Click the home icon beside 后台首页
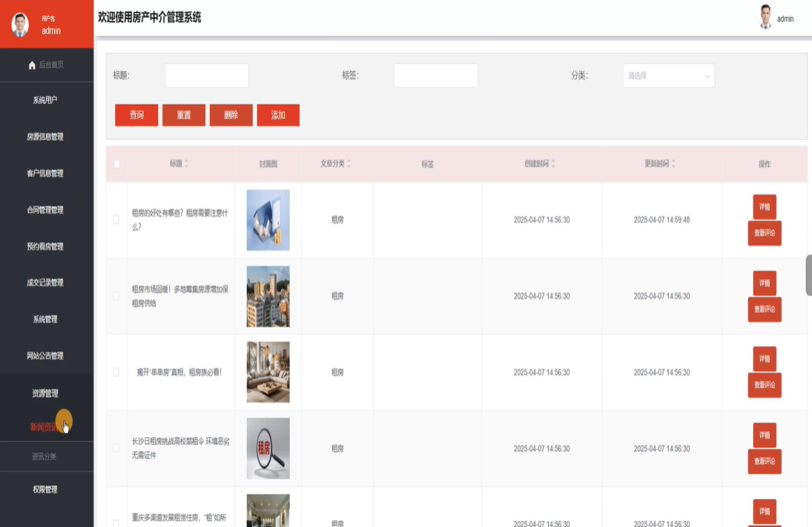The height and width of the screenshot is (527, 812). [x=32, y=65]
